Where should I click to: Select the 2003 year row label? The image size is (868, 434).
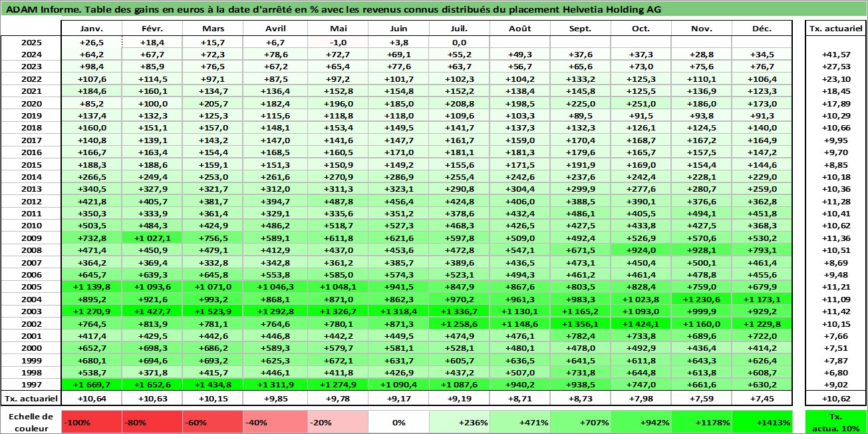[31, 311]
